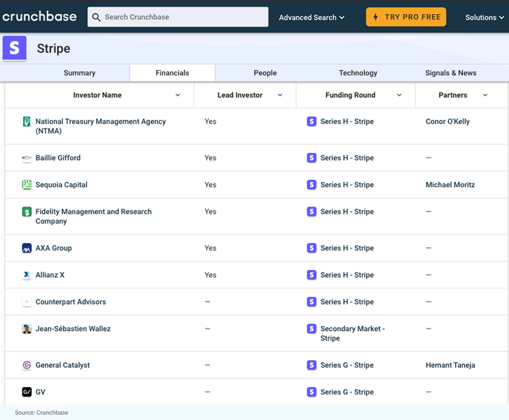Click Stripe icon in Baillie Gifford row
The width and height of the screenshot is (509, 420).
tap(312, 157)
